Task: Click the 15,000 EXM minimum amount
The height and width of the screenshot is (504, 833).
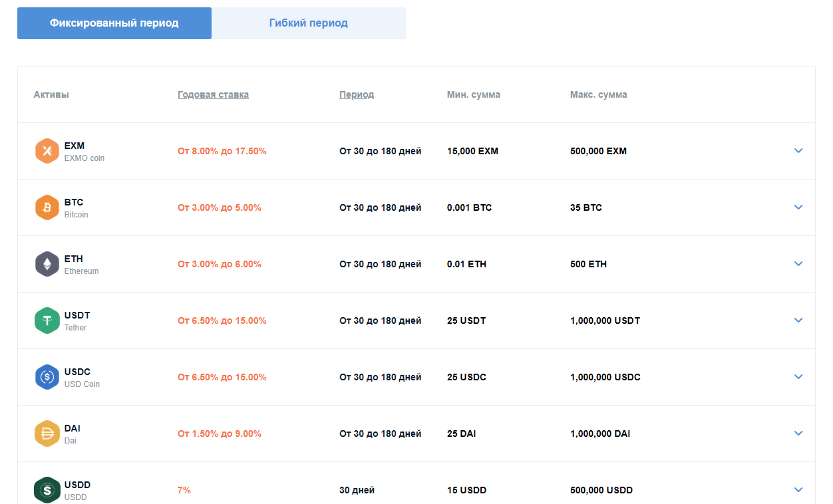Action: coord(472,151)
